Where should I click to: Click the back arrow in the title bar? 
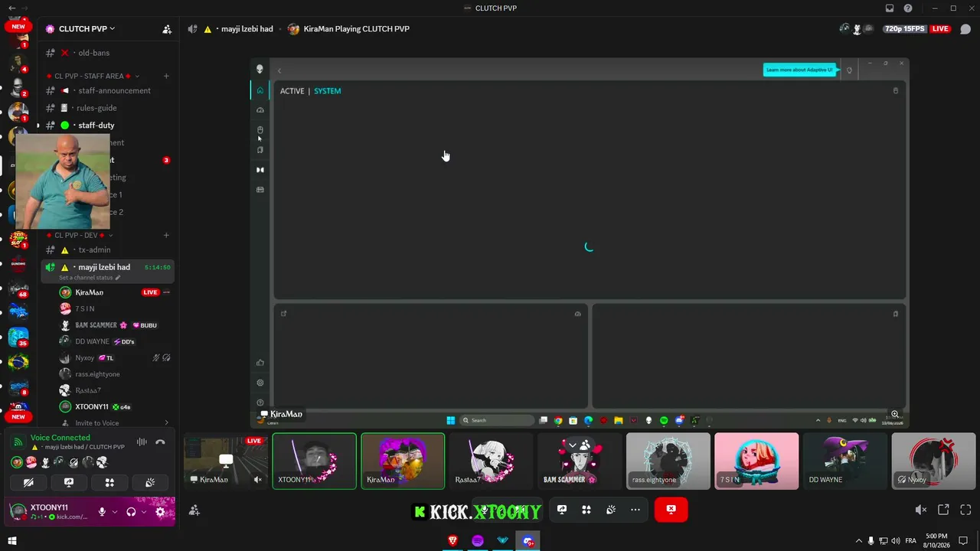(x=11, y=8)
